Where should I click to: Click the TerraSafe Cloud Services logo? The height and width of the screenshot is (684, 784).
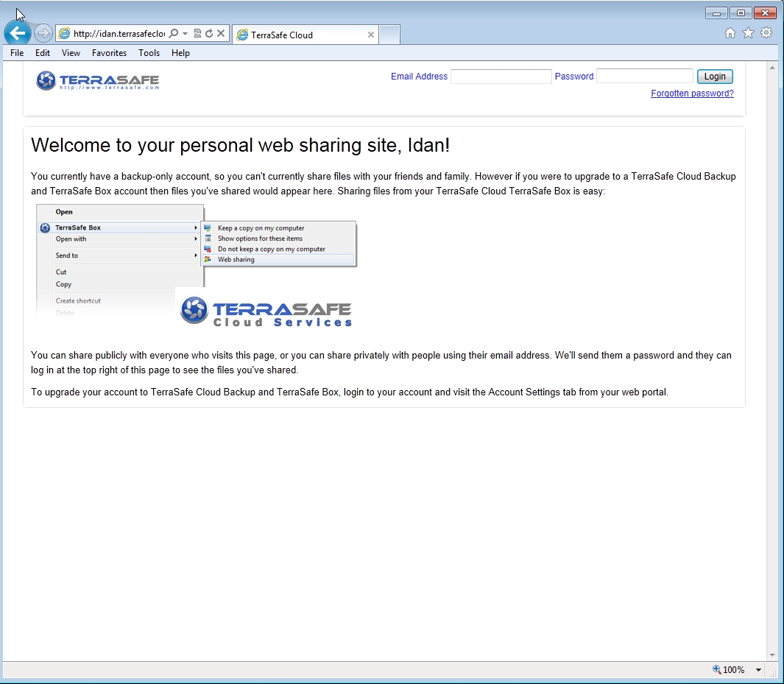coord(266,312)
